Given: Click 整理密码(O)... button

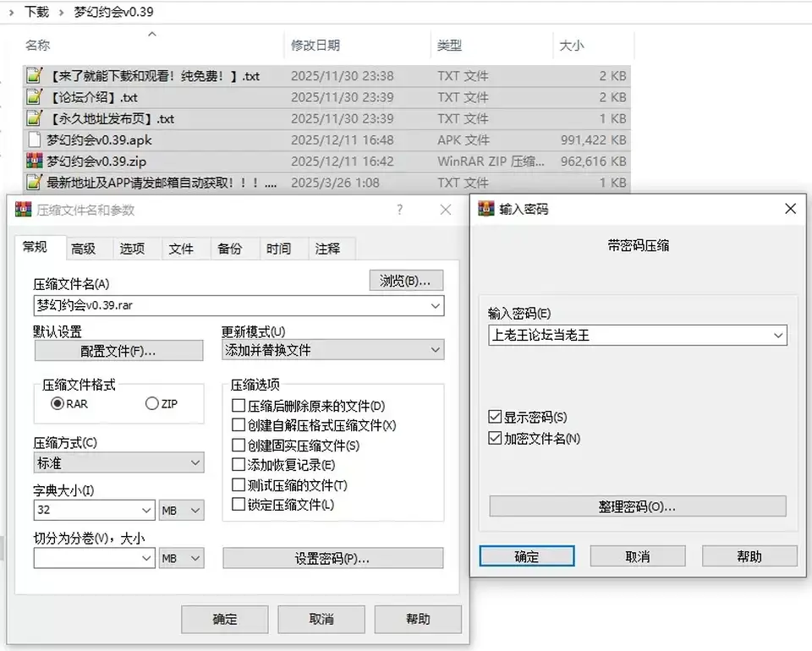Looking at the screenshot, I should coord(638,506).
